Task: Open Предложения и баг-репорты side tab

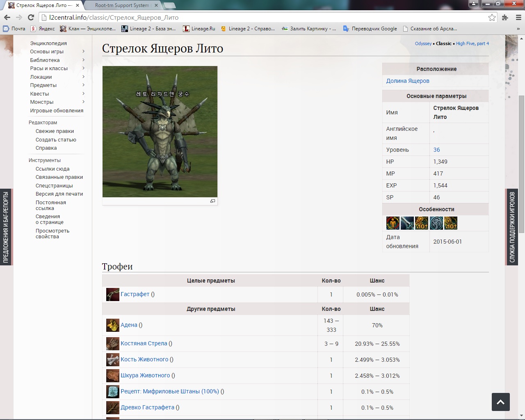Action: pyautogui.click(x=6, y=227)
